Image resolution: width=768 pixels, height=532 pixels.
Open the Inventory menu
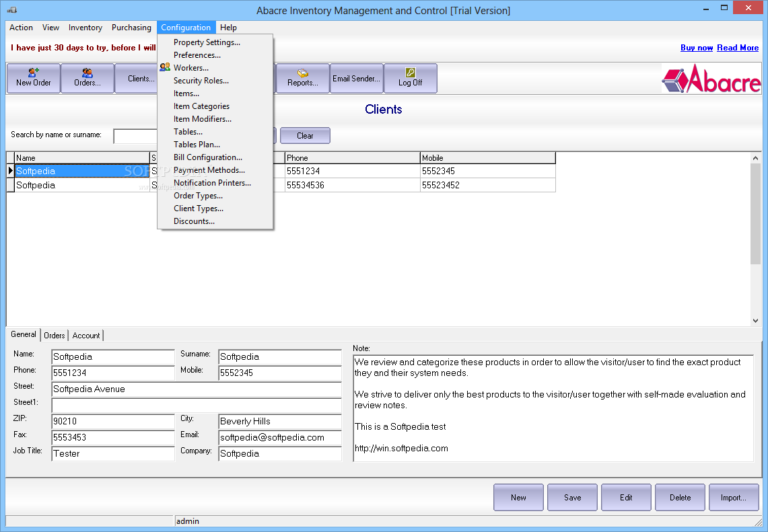(85, 28)
